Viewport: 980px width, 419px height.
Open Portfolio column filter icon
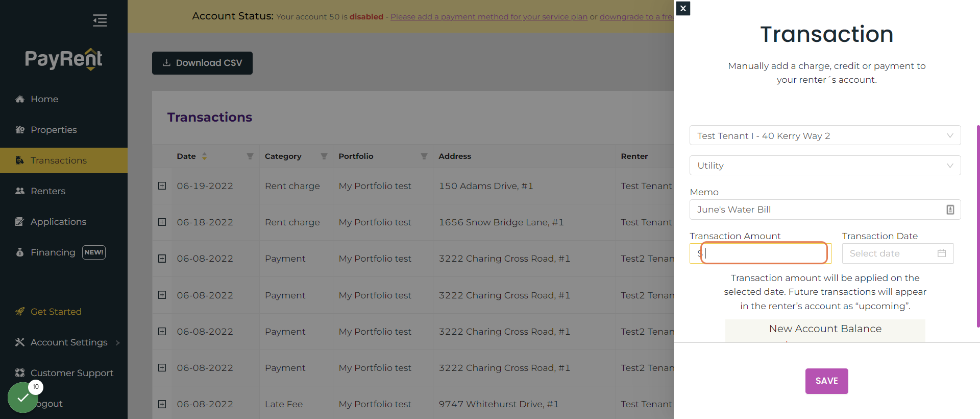[x=424, y=156]
